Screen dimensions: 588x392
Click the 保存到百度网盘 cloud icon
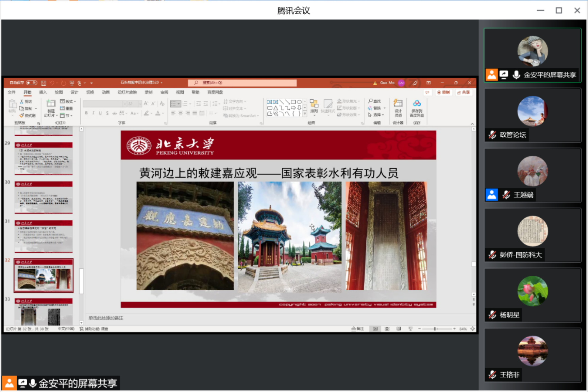(417, 104)
